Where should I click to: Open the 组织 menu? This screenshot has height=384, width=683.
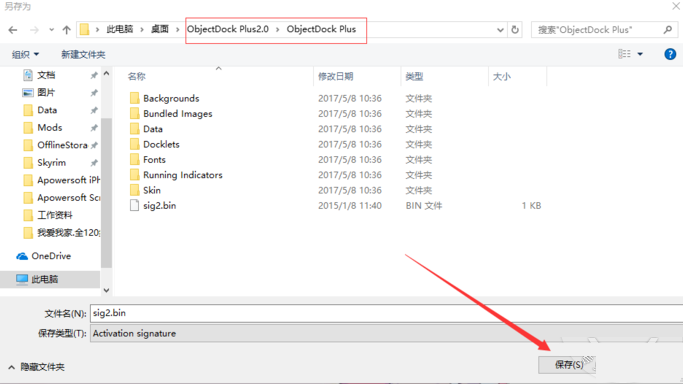tap(25, 54)
